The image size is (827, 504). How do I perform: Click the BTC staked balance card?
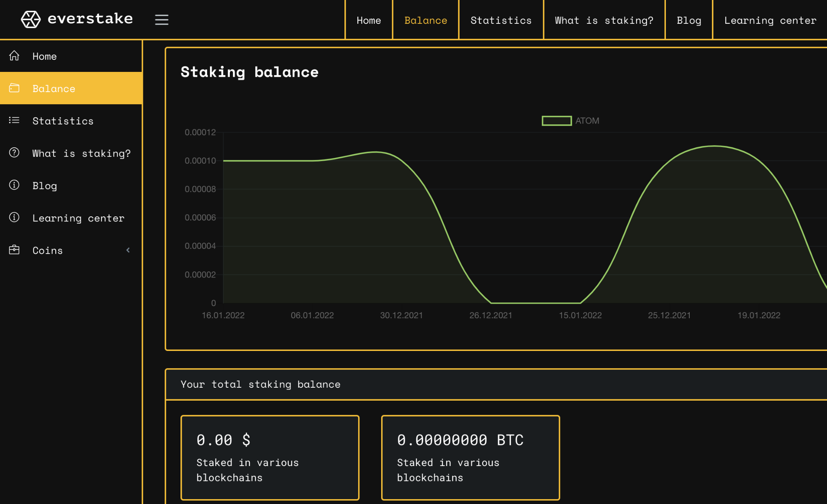coord(470,458)
